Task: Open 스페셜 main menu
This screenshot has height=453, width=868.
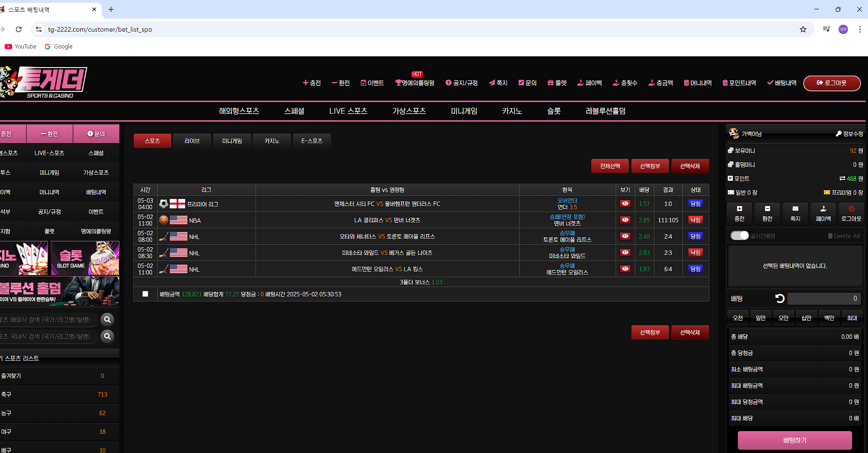Action: tap(294, 111)
